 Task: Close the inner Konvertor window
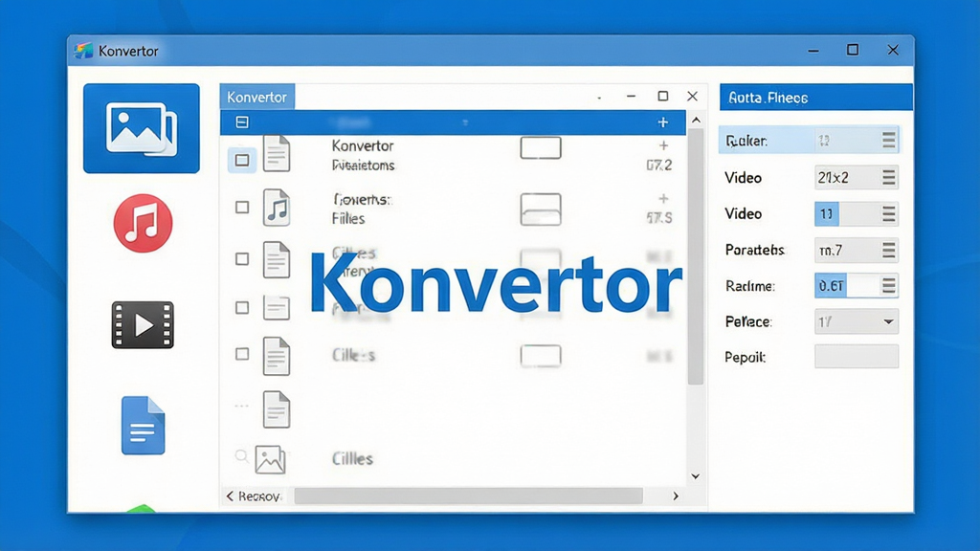(x=693, y=97)
